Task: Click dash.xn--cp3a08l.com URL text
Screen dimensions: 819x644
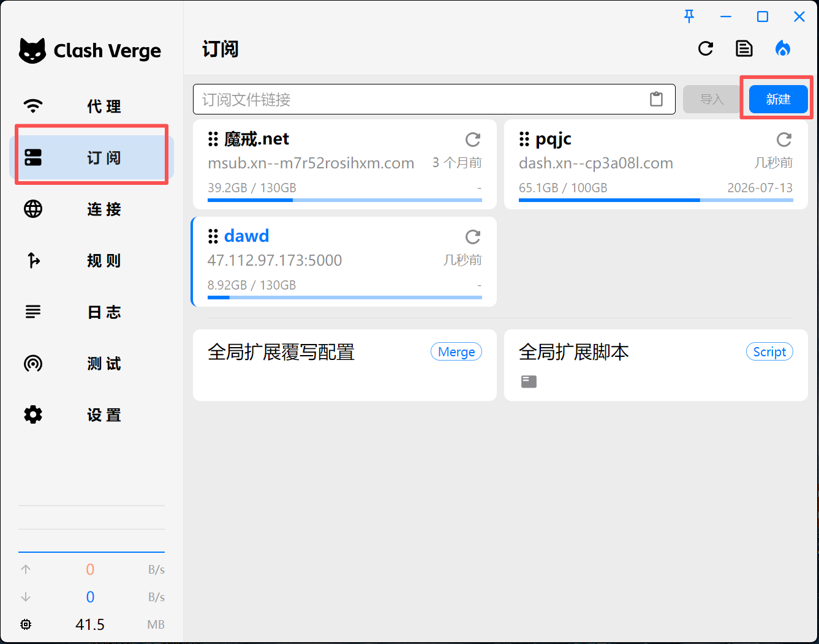Action: point(596,163)
